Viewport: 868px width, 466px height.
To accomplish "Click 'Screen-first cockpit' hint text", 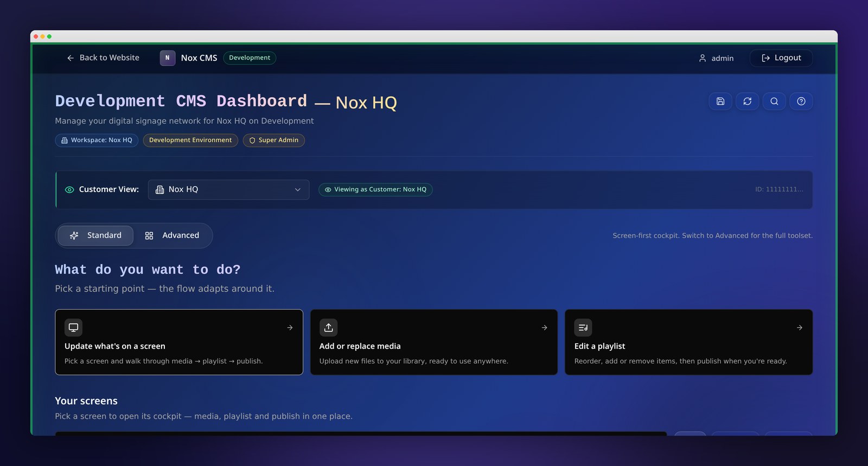I will (x=713, y=235).
